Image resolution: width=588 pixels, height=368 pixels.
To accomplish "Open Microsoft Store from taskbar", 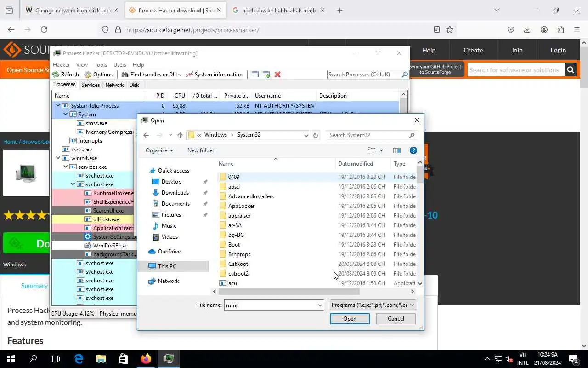I will point(123,359).
